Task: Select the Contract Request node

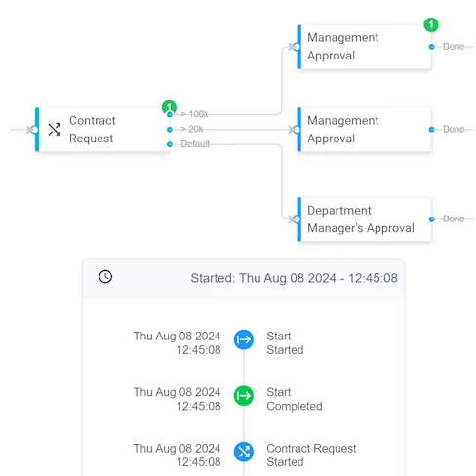Action: [x=102, y=130]
